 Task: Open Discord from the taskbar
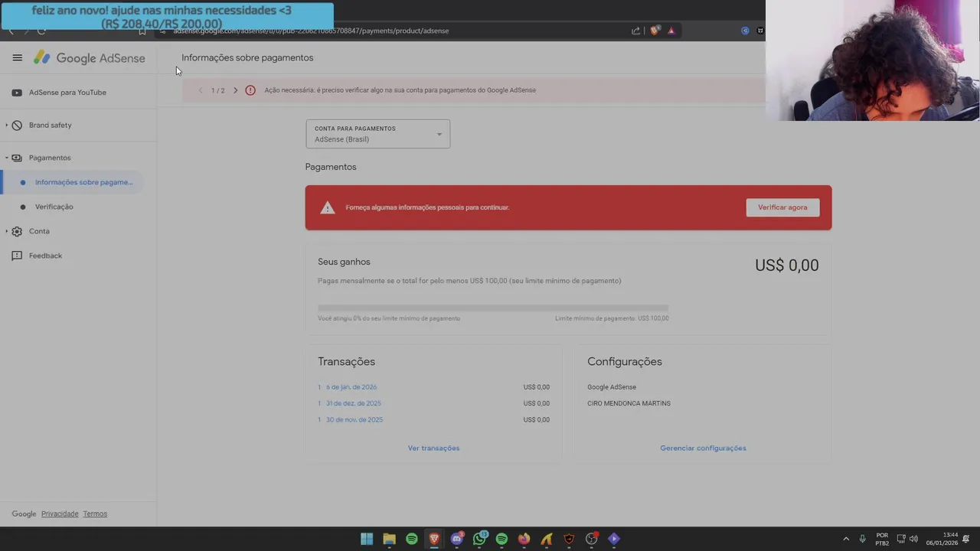tap(457, 539)
